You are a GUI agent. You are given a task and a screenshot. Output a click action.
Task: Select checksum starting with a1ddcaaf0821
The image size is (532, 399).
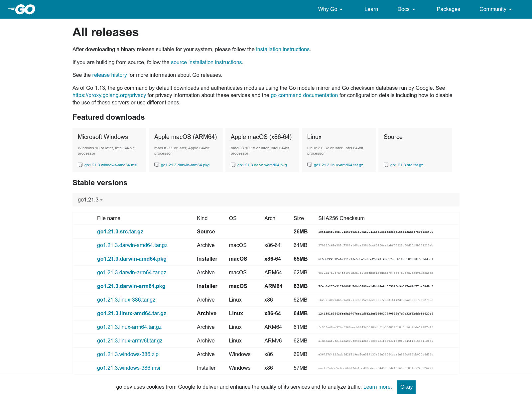pyautogui.click(x=376, y=341)
